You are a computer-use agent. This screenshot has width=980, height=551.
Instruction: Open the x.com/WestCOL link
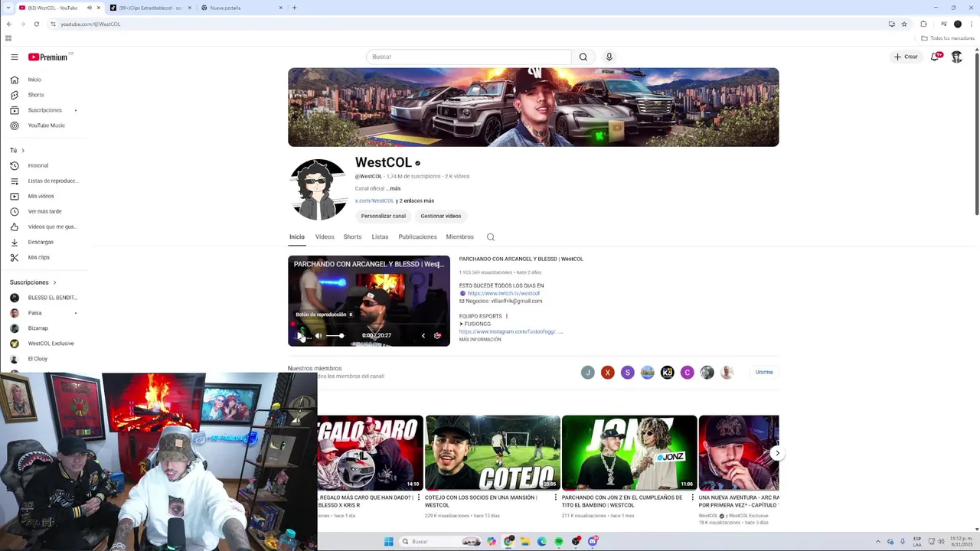(374, 201)
